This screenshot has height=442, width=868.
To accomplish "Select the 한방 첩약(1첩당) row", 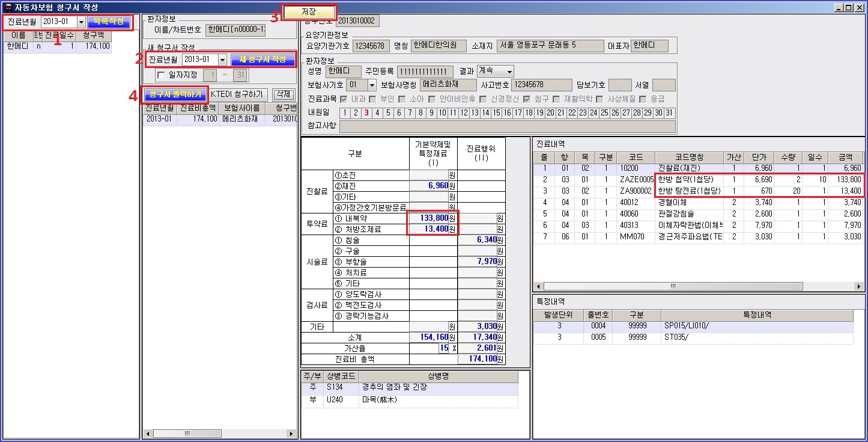I will point(699,180).
